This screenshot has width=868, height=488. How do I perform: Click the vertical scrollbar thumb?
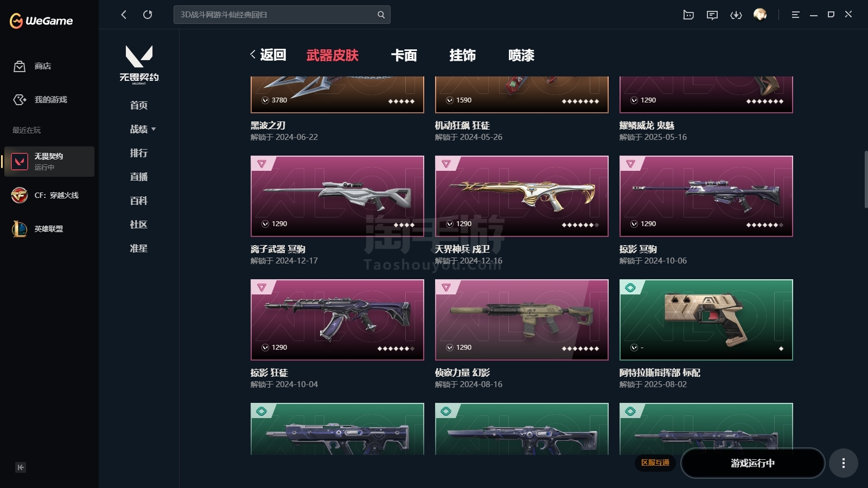(866, 179)
